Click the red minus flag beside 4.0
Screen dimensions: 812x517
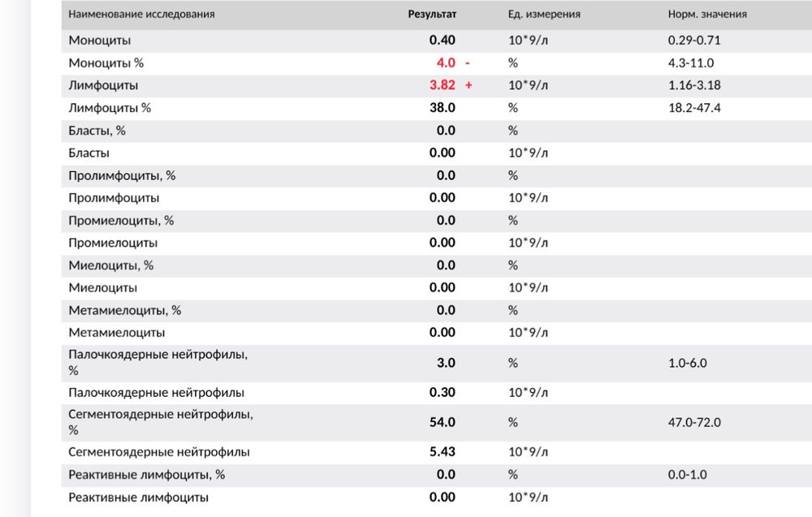tap(468, 62)
